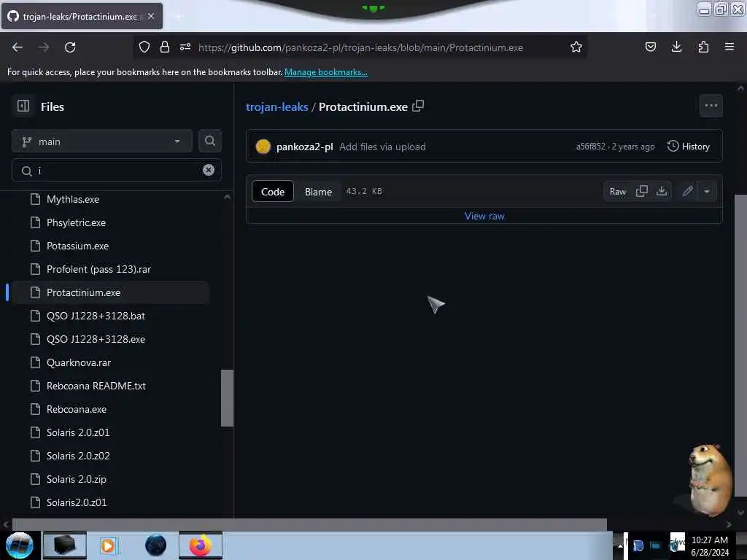Switch to the Blame tab
The height and width of the screenshot is (560, 747).
click(x=318, y=192)
